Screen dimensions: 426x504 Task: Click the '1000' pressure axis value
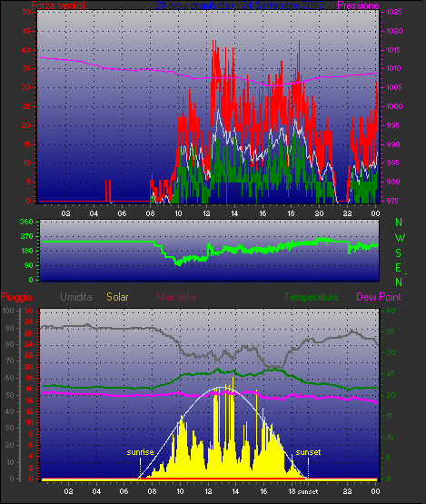point(394,106)
